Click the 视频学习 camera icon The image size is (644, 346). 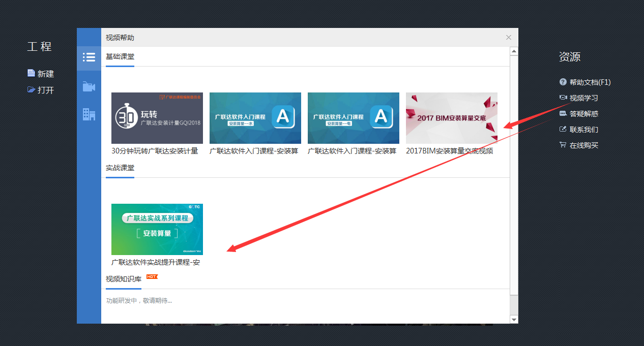pyautogui.click(x=563, y=98)
